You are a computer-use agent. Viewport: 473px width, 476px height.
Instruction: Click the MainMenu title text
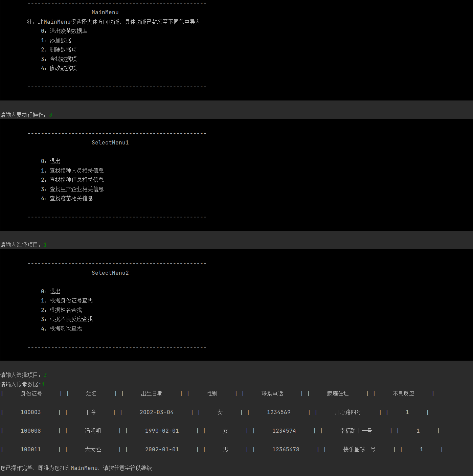pos(105,12)
